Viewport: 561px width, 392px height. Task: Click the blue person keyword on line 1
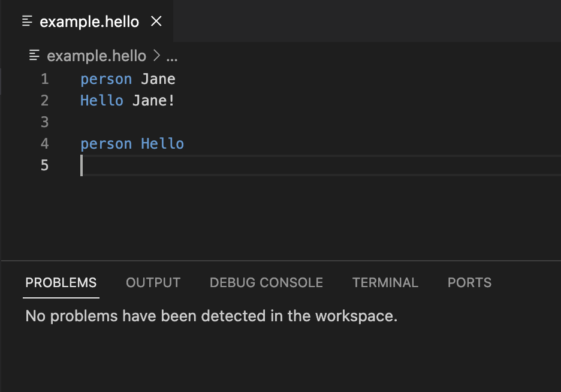click(x=105, y=79)
